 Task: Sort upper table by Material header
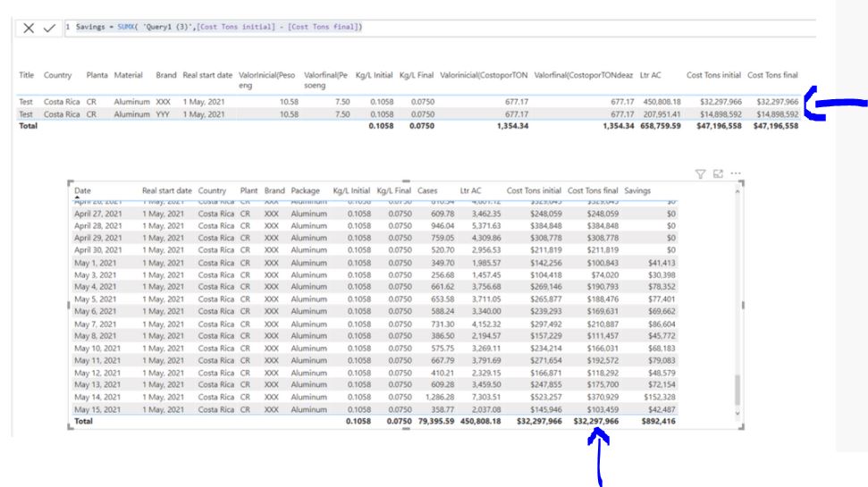(x=128, y=75)
